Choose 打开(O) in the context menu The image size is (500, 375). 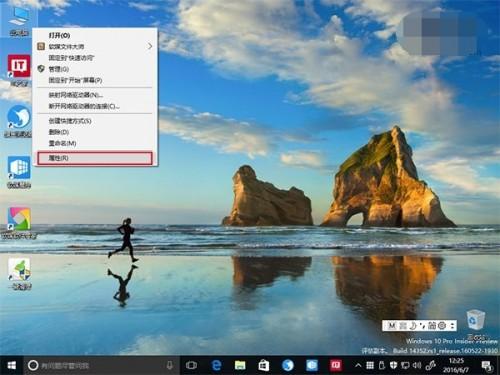coord(95,35)
